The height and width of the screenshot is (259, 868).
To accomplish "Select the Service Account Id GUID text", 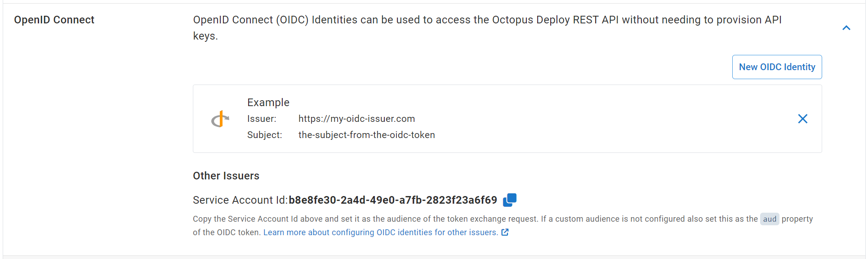I will [393, 200].
